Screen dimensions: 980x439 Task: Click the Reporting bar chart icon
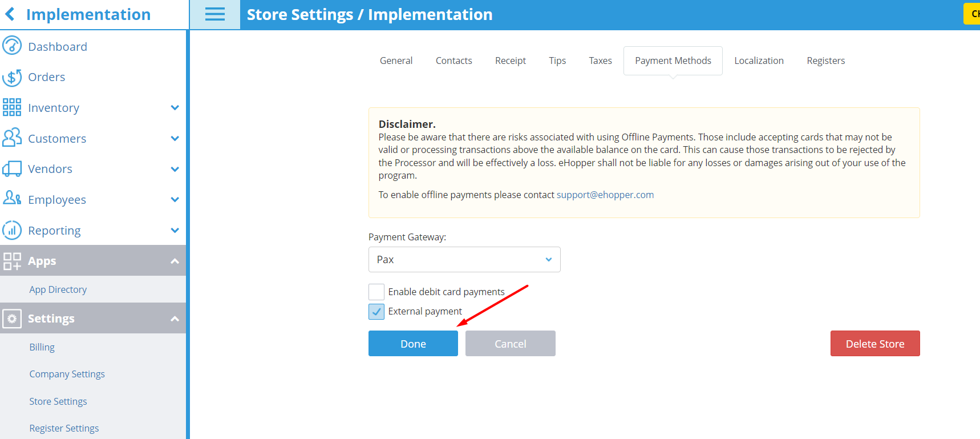tap(12, 230)
